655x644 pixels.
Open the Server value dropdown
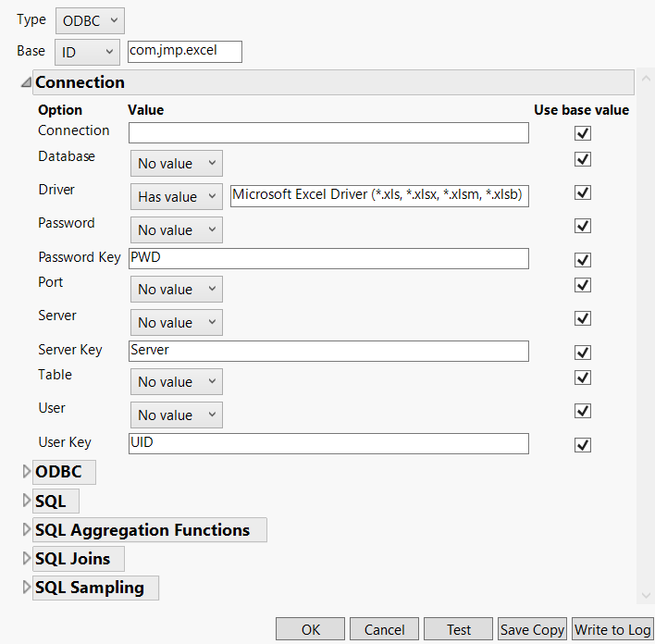177,323
